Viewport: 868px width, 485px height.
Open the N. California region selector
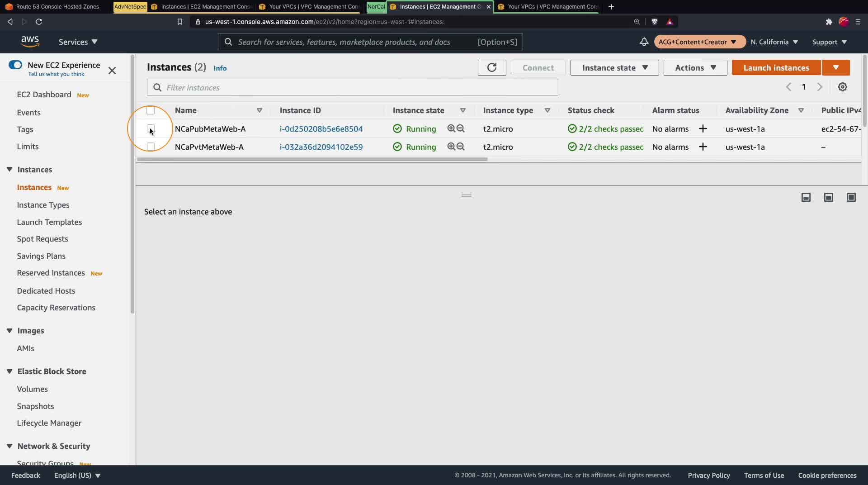tap(774, 42)
